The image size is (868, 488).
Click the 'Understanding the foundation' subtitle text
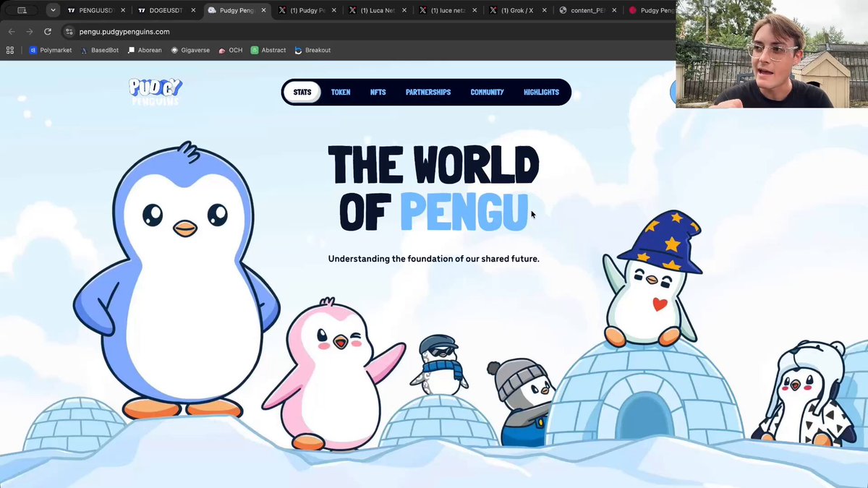click(x=433, y=258)
